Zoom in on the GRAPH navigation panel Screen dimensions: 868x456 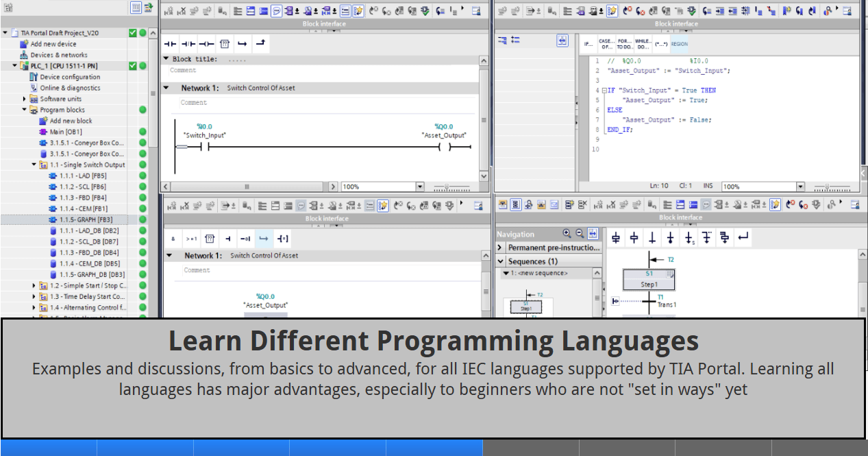tap(567, 234)
